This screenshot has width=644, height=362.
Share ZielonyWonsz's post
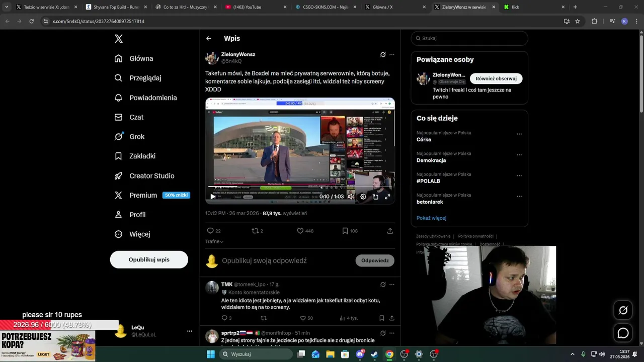[390, 231]
